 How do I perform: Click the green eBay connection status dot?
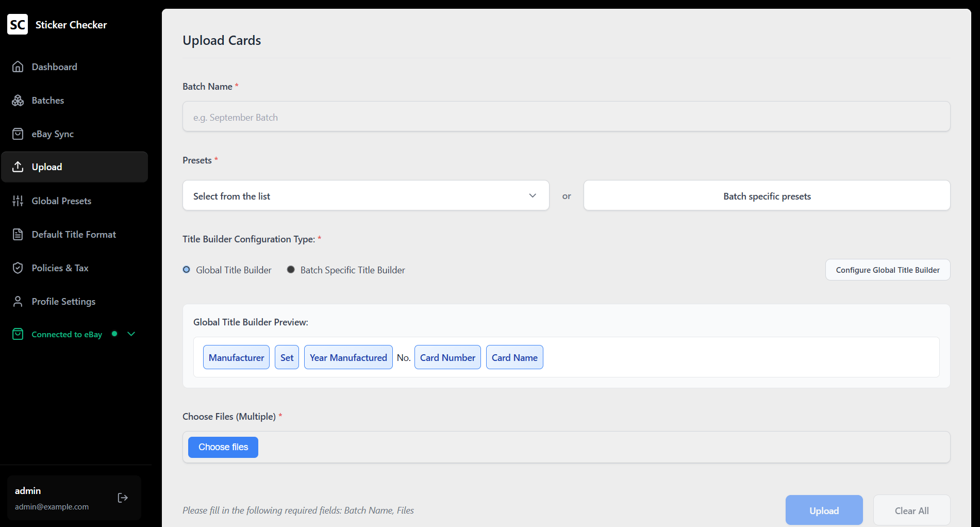tap(114, 334)
